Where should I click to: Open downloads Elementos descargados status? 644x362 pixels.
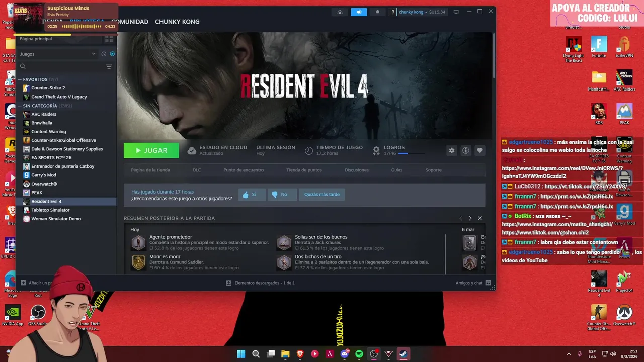tap(260, 283)
